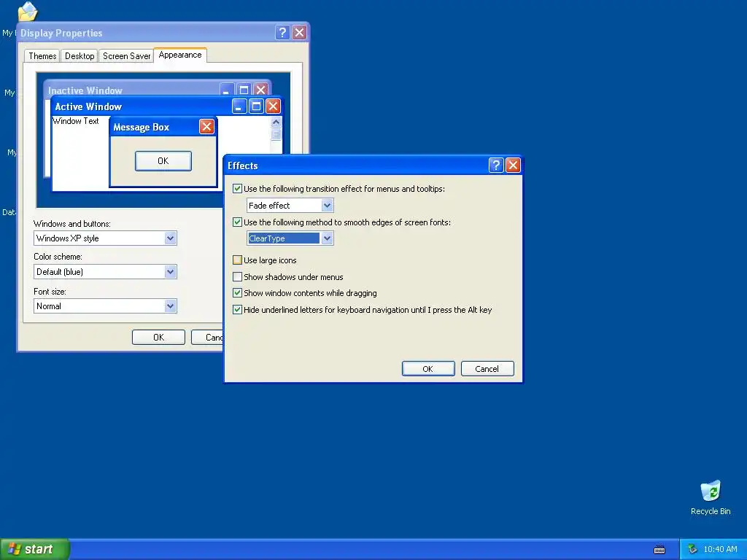This screenshot has width=747, height=560.
Task: Open the Fade effect dropdown
Action: (327, 205)
